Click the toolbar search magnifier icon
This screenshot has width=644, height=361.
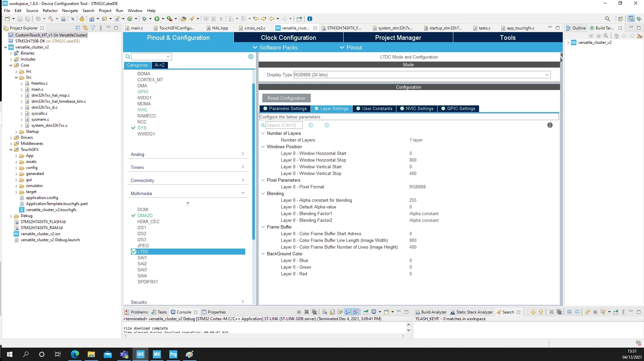pyautogui.click(x=608, y=19)
